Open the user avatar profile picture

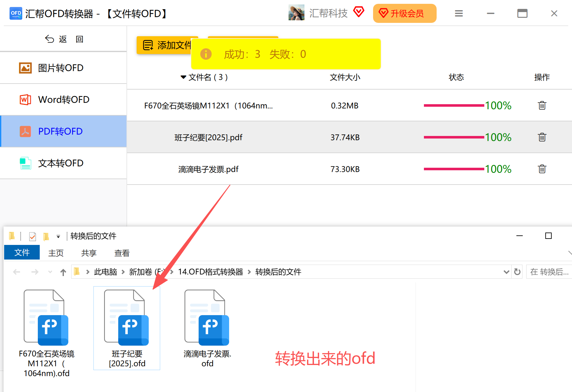(x=296, y=13)
